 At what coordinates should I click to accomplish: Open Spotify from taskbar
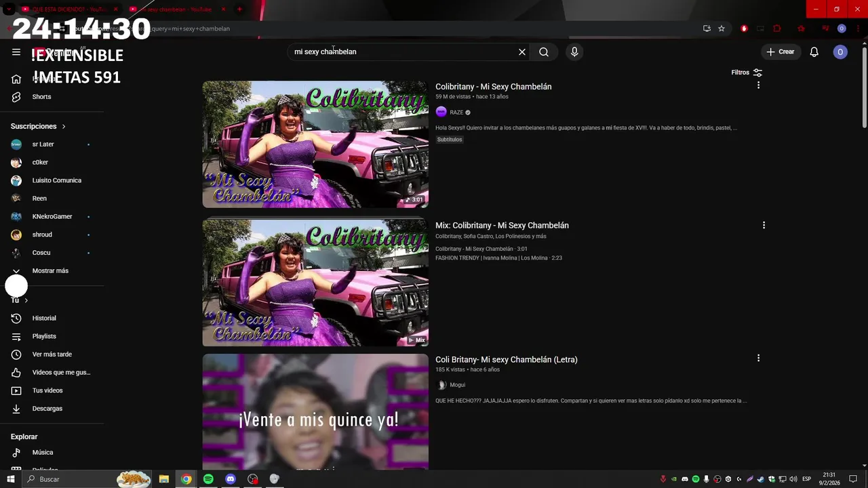[208, 479]
